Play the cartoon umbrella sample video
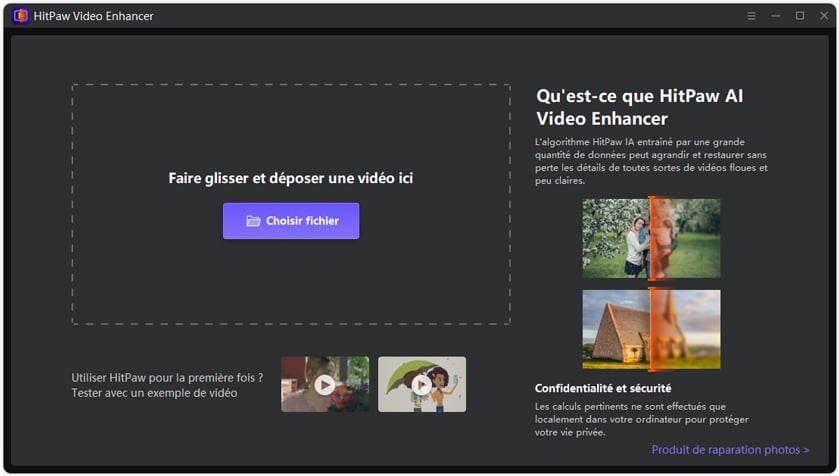The height and width of the screenshot is (476, 839). [x=421, y=384]
